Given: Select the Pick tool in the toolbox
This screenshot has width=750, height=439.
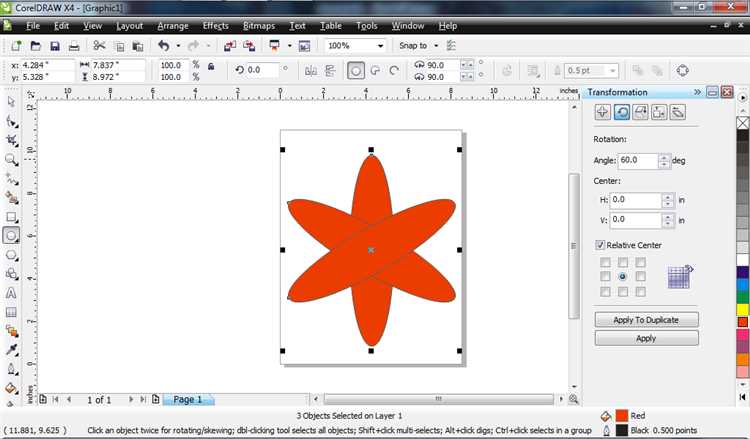Looking at the screenshot, I should coord(11,102).
